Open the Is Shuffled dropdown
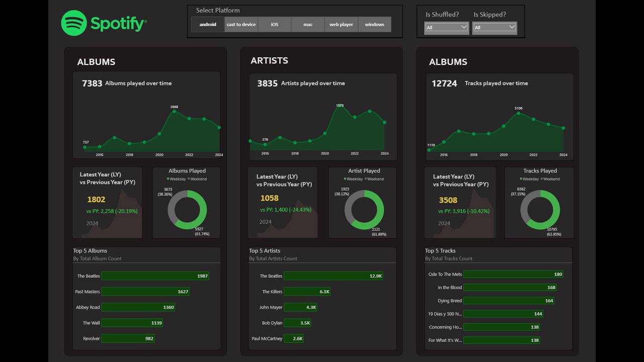 point(447,27)
